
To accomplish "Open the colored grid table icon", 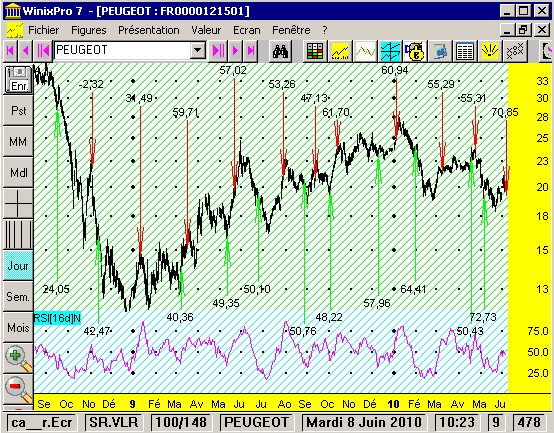I will [x=314, y=51].
